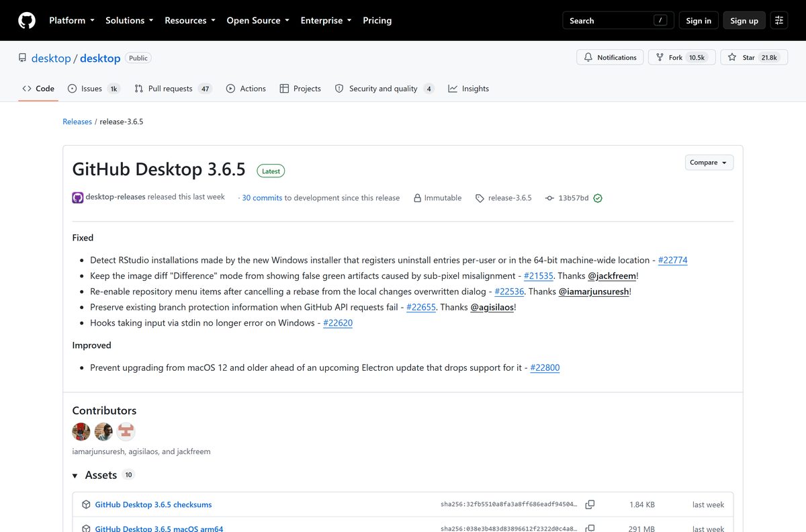Viewport: 806px width, 532px height.
Task: Visit @jackfreem profile mention
Action: click(x=612, y=275)
